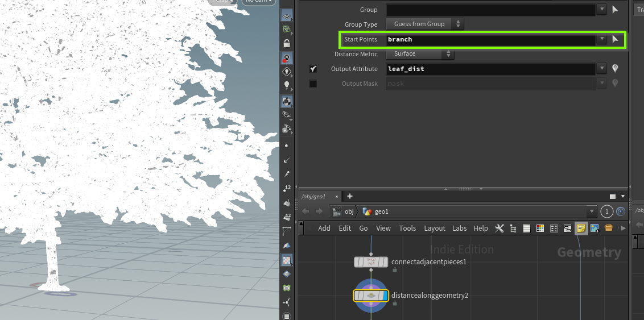This screenshot has height=320, width=644.
Task: Click into the Start Points text field
Action: (x=489, y=40)
